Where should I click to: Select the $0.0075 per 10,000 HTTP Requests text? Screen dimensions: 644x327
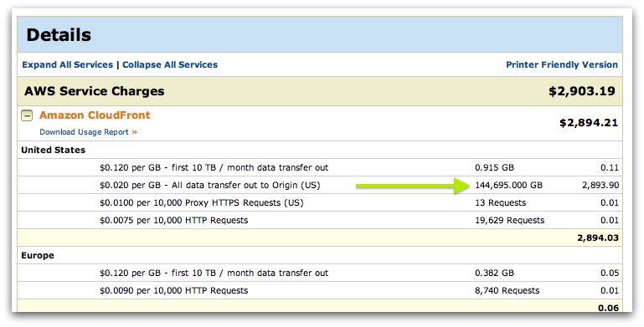pos(174,221)
